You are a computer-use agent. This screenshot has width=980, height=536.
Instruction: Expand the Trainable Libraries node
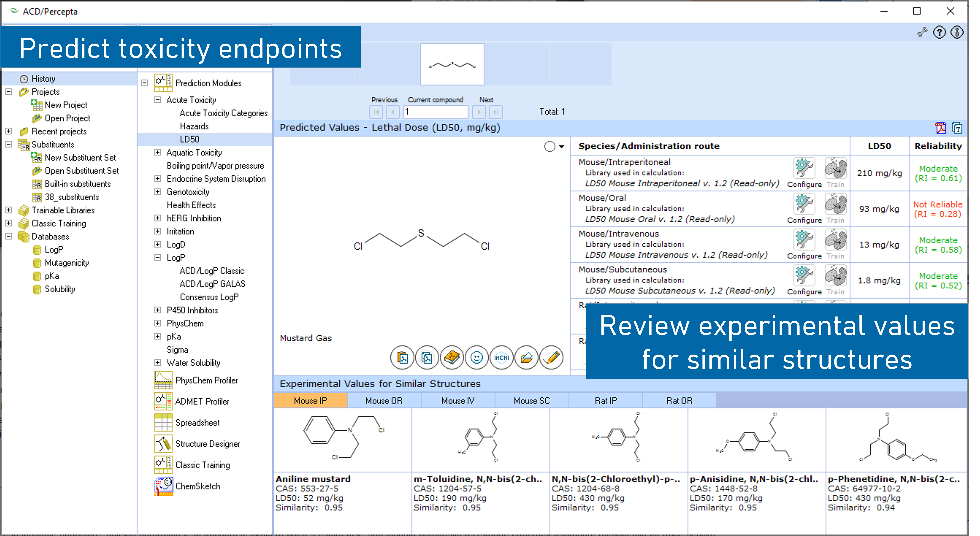coord(8,210)
